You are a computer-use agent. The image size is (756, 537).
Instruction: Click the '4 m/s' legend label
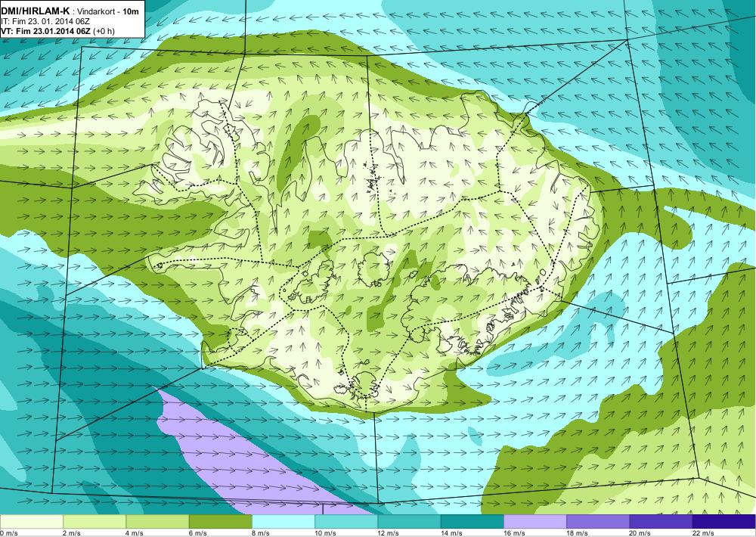tap(135, 533)
